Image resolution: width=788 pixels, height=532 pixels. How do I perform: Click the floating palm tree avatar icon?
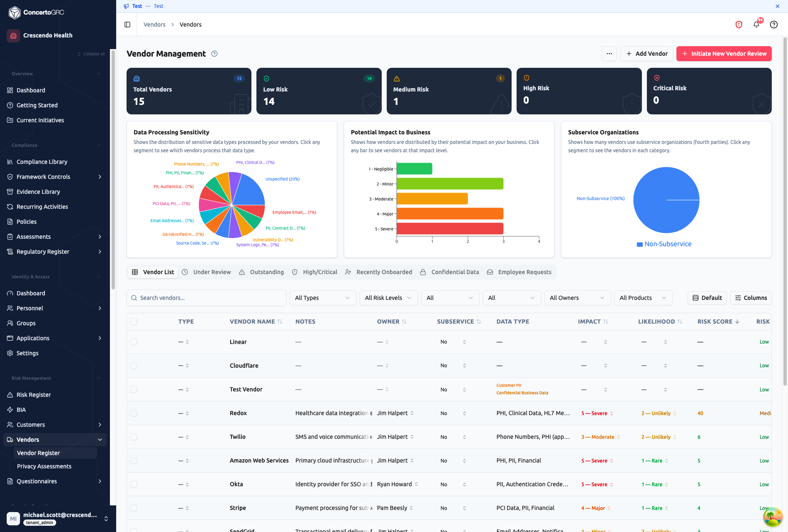[x=773, y=517]
